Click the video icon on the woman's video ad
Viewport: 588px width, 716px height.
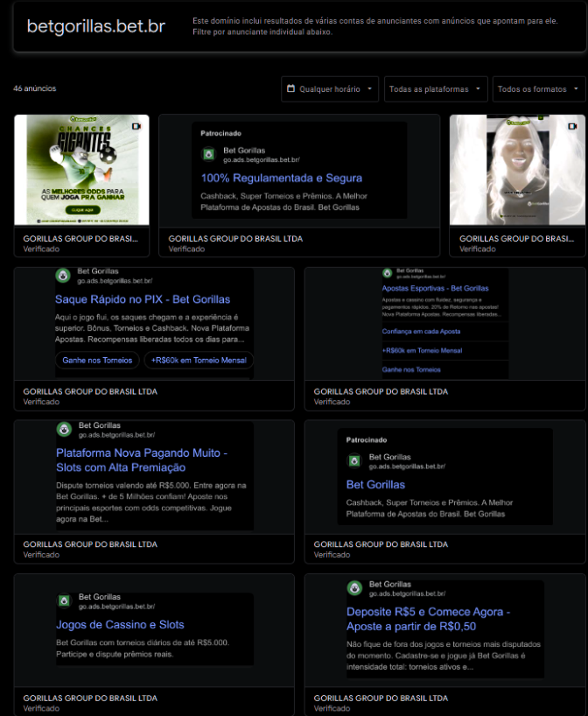pyautogui.click(x=571, y=126)
